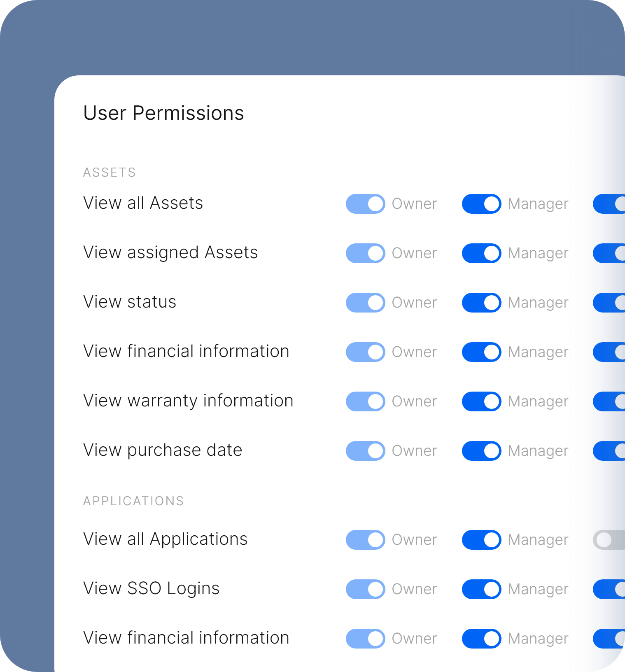
Task: Switch off Manager for Assets financial information
Action: (x=481, y=352)
